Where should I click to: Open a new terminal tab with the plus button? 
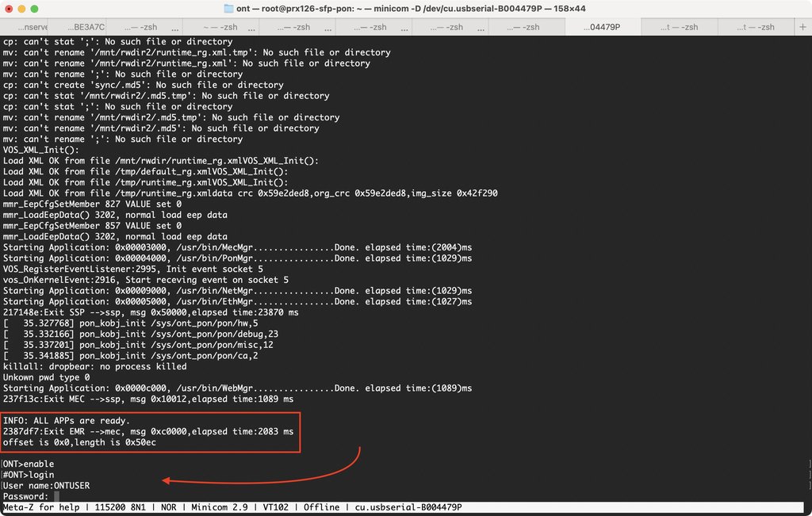click(802, 27)
